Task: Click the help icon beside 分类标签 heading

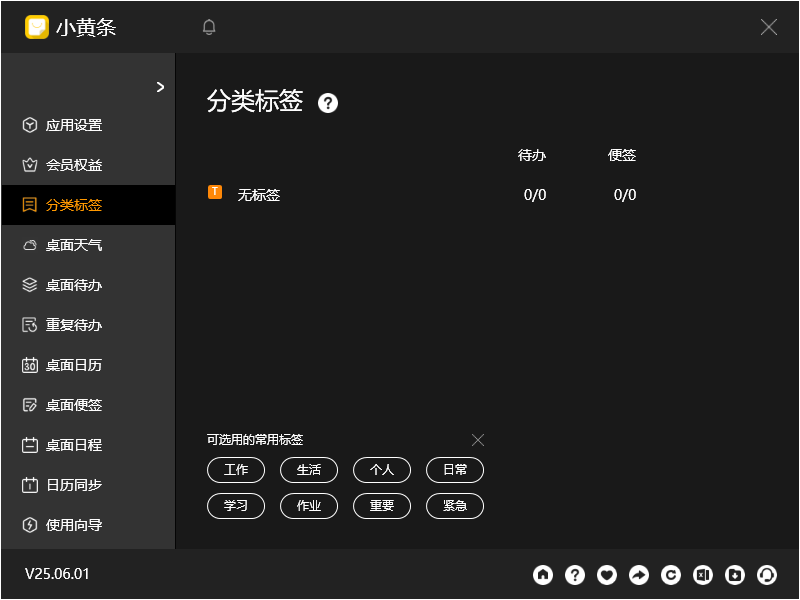Action: 328,103
